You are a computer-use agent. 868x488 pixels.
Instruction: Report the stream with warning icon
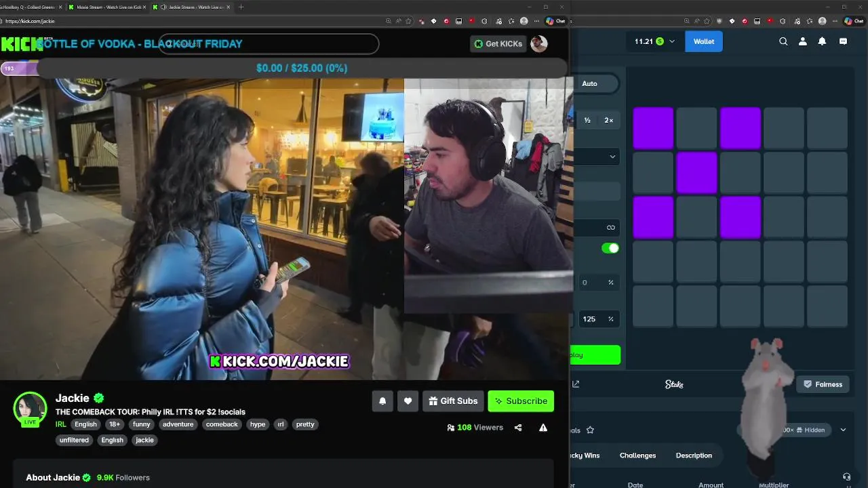pos(543,428)
